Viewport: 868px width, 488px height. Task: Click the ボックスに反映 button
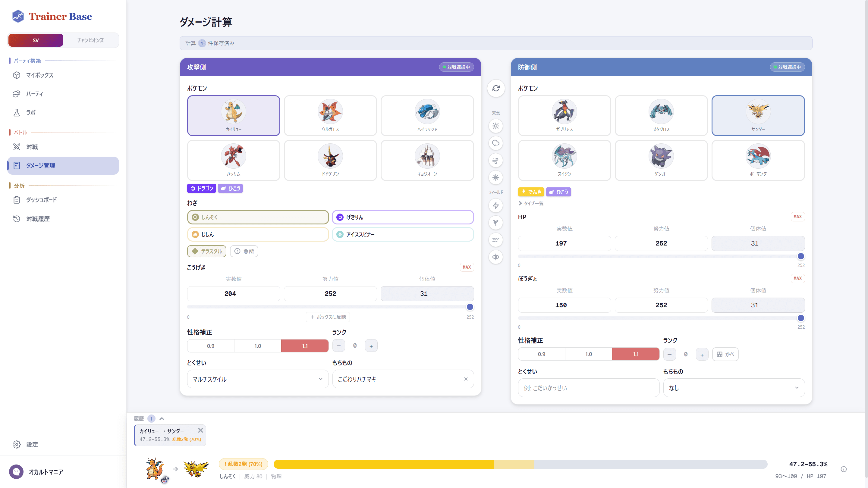[x=328, y=317]
